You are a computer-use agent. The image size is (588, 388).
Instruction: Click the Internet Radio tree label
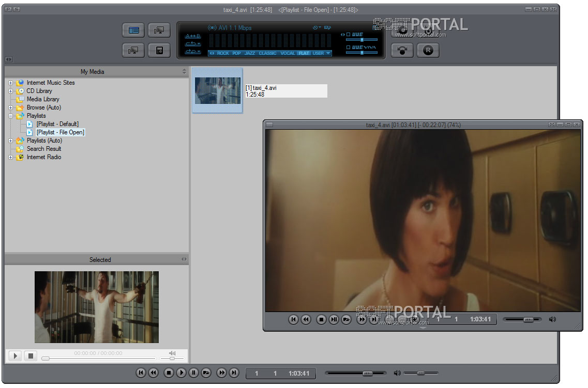click(43, 157)
